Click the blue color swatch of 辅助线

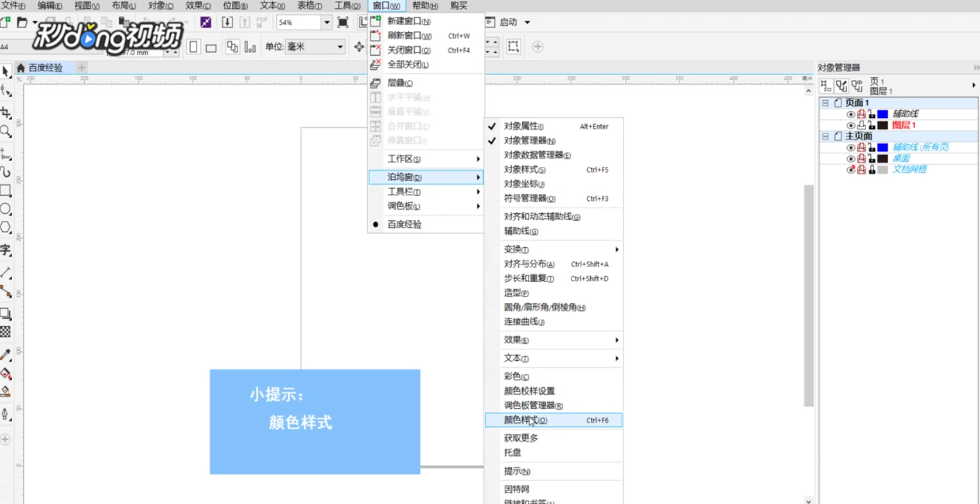click(882, 114)
